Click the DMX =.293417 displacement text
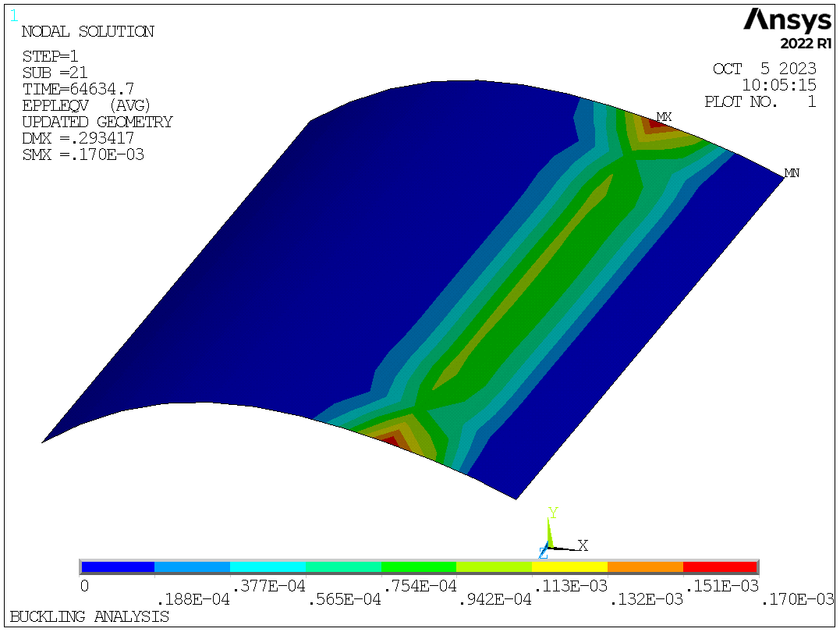Image resolution: width=840 pixels, height=632 pixels. (78, 138)
